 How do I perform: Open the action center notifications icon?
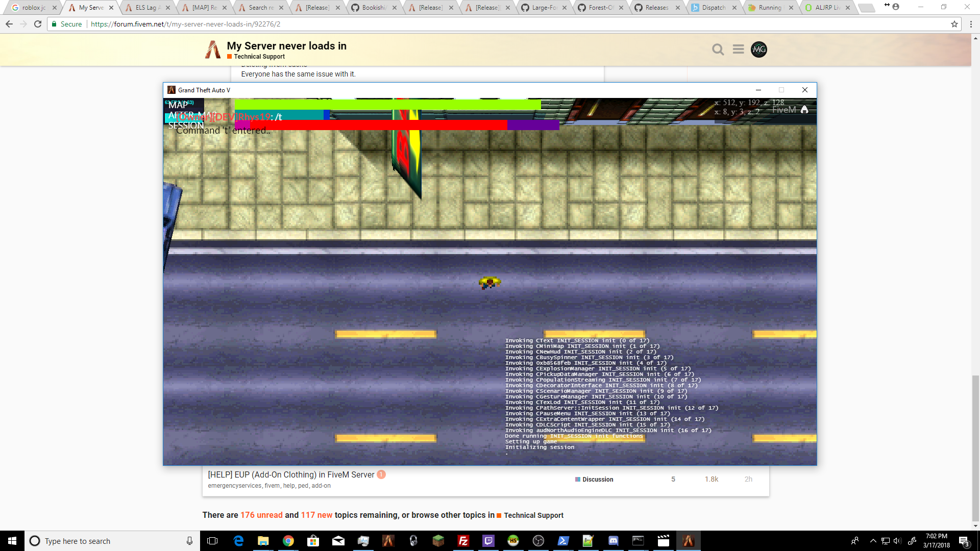[x=964, y=541]
